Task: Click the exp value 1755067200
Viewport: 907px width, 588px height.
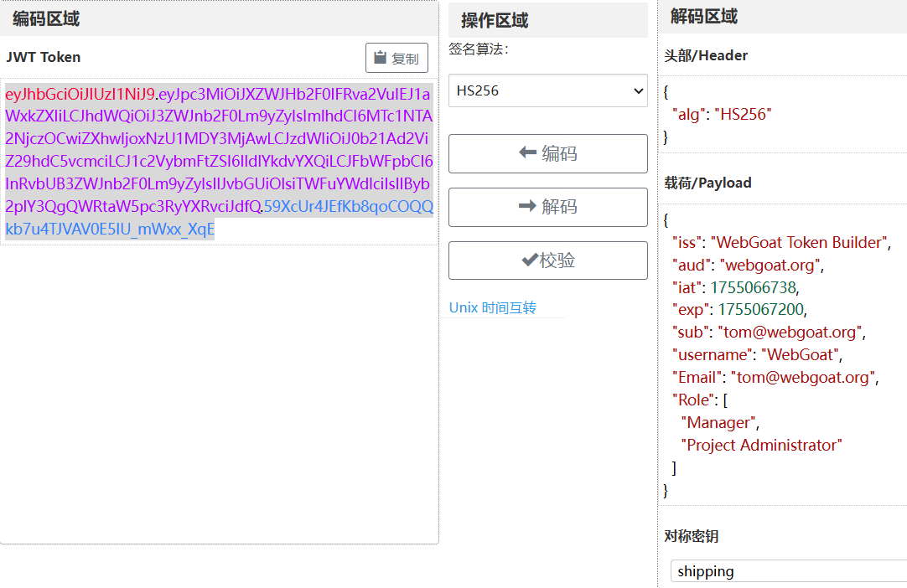Action: click(762, 309)
